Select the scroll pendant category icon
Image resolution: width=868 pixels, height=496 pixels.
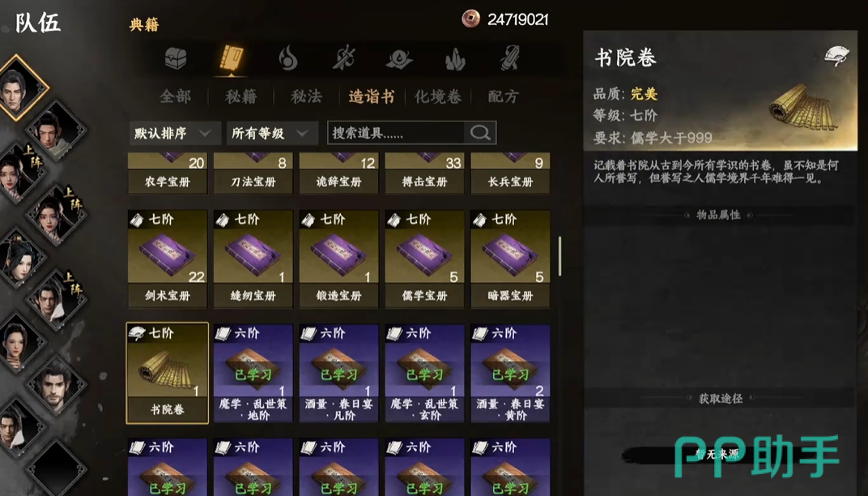[510, 58]
